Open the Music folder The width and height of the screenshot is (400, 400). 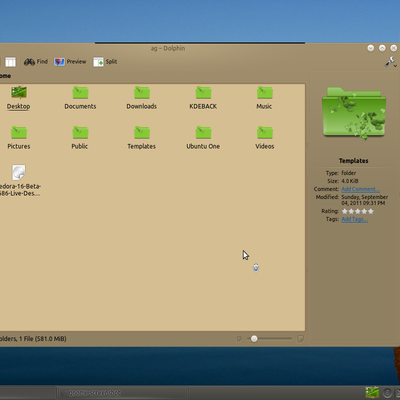pyautogui.click(x=265, y=98)
